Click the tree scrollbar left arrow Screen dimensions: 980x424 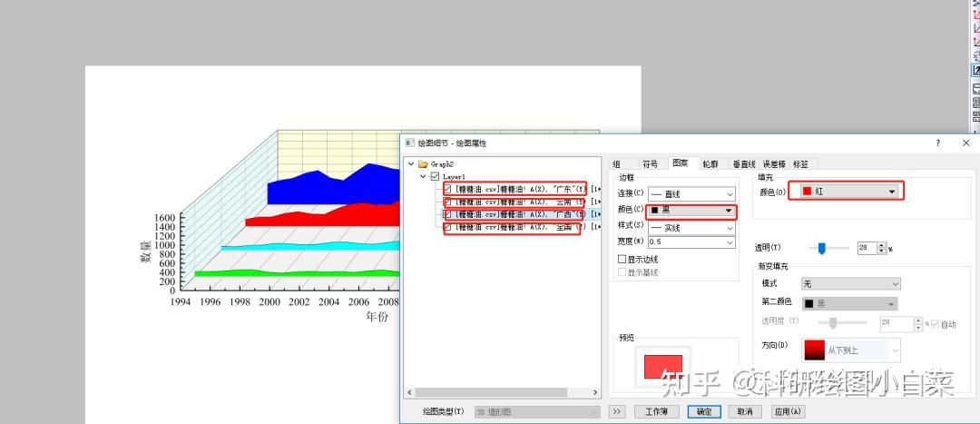pos(409,393)
